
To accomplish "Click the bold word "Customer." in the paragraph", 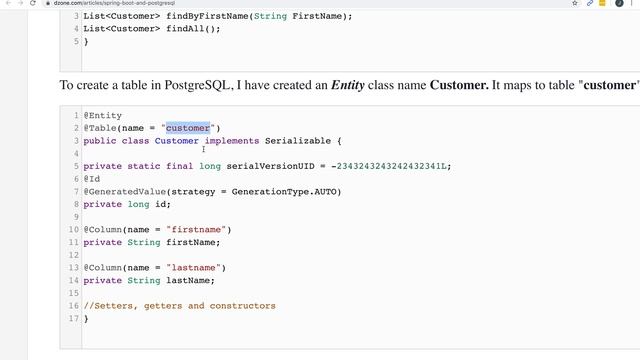I will pyautogui.click(x=459, y=85).
